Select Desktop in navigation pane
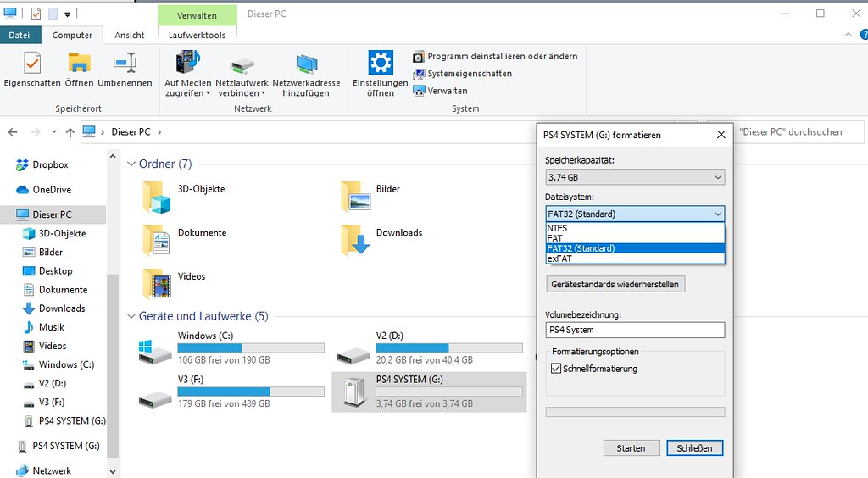 tap(55, 271)
